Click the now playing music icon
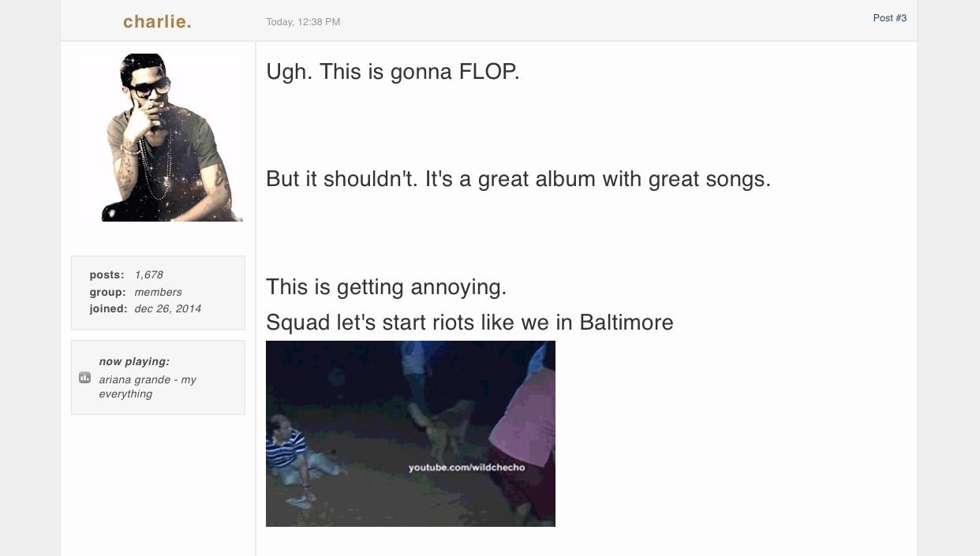 tap(85, 378)
